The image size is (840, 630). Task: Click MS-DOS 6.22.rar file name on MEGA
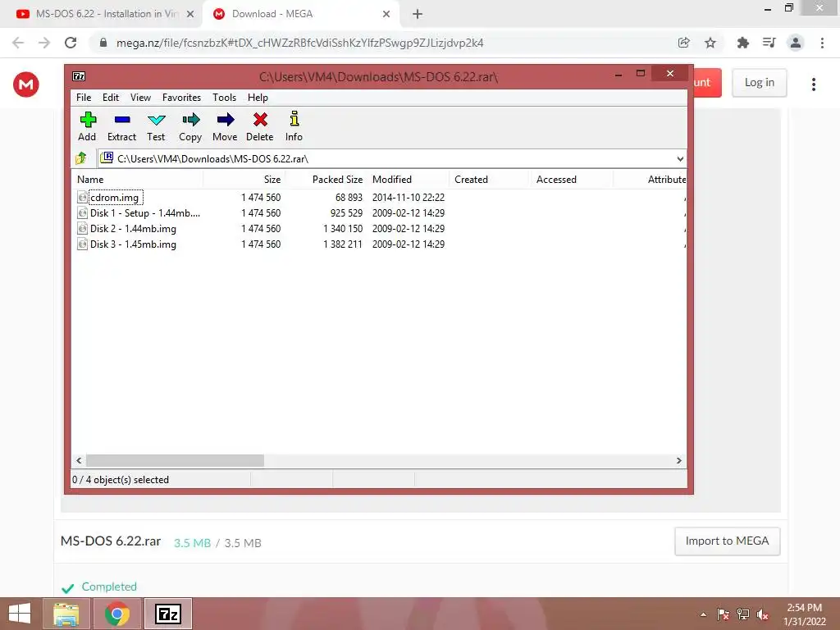[111, 541]
